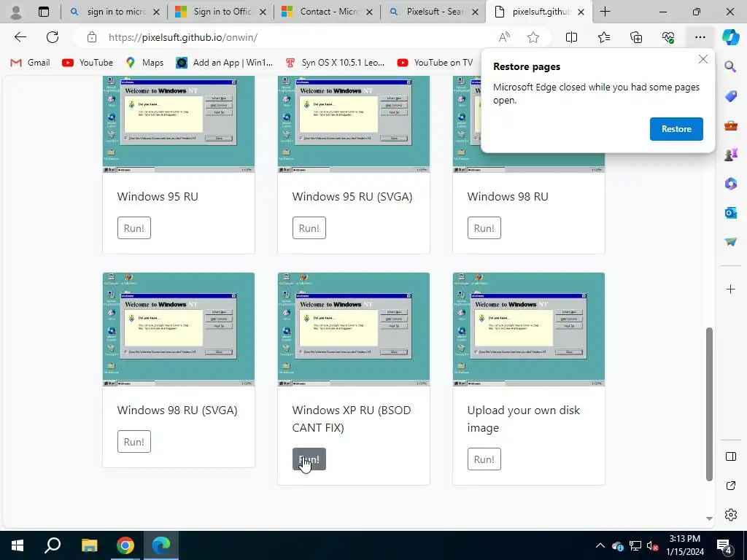Run Windows XP RU (BSOD CANT FIX)

(309, 459)
